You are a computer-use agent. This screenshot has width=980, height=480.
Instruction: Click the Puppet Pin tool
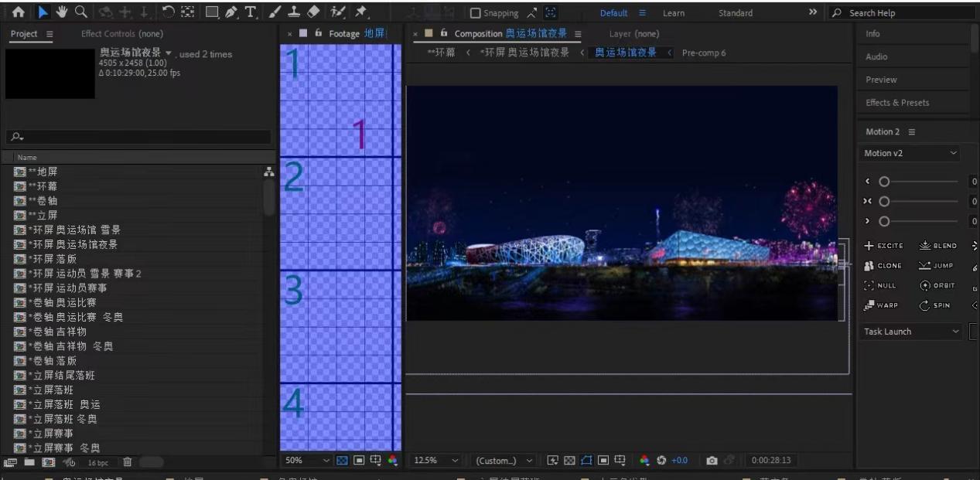click(x=360, y=12)
